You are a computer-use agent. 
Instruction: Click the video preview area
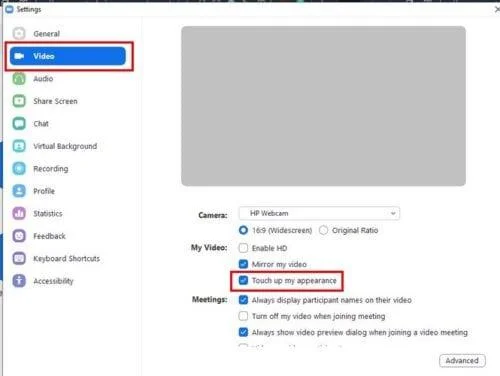point(323,106)
